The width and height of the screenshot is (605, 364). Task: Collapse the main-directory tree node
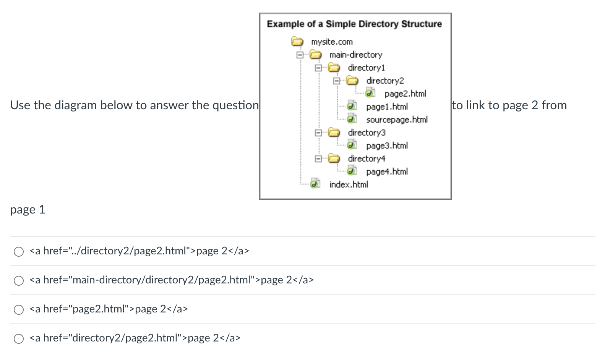tap(300, 55)
